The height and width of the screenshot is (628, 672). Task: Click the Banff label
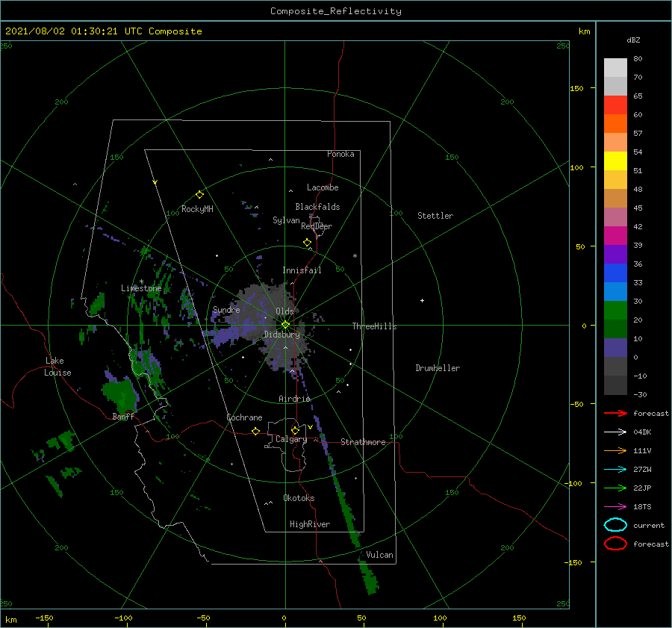pos(123,416)
